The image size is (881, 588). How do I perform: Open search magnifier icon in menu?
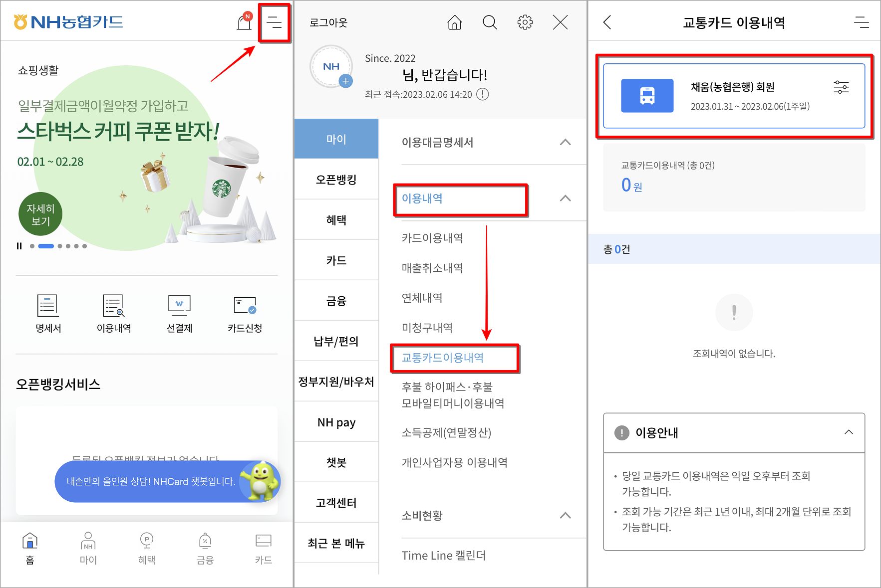pos(490,22)
